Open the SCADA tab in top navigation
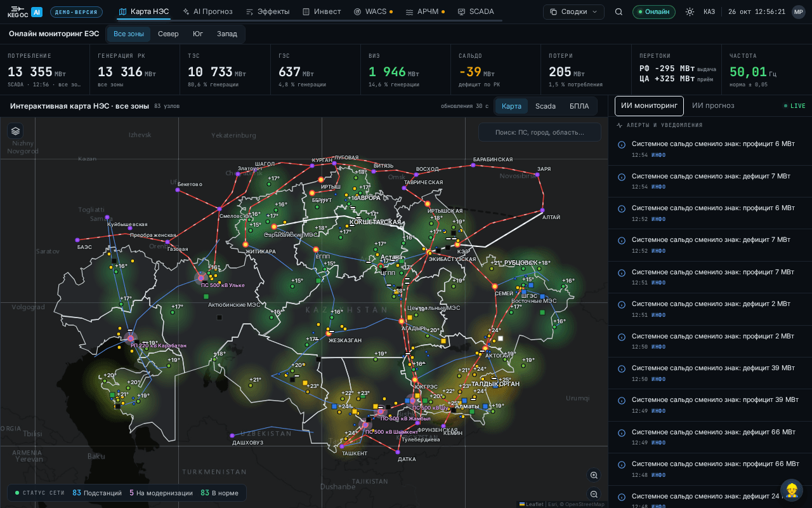 pyautogui.click(x=476, y=11)
